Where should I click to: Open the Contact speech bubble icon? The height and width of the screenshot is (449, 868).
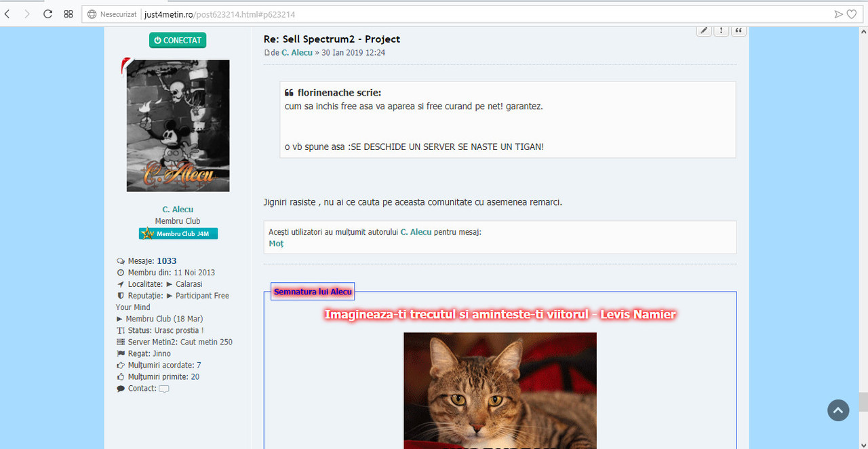pos(163,389)
